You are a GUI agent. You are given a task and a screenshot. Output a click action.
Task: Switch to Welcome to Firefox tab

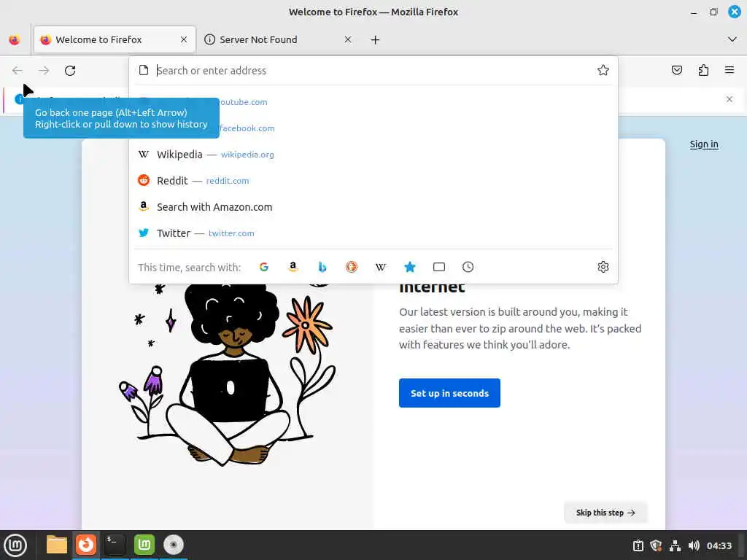tap(115, 39)
